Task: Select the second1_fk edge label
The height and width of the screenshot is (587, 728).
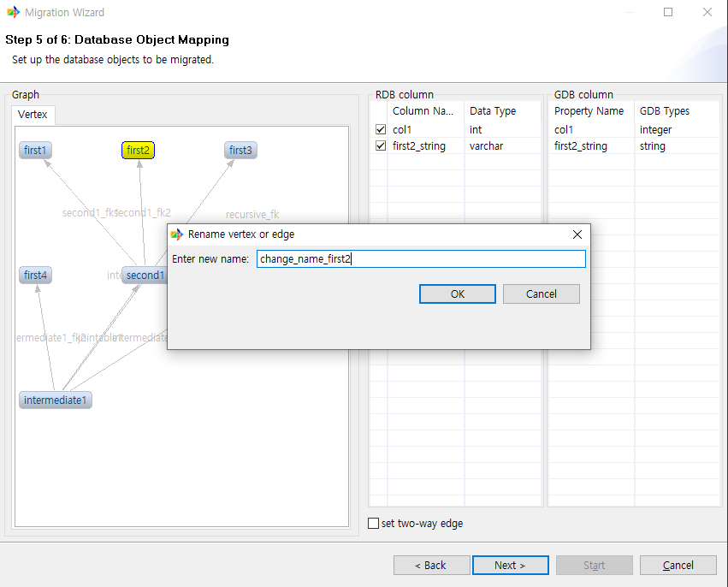Action: point(89,212)
